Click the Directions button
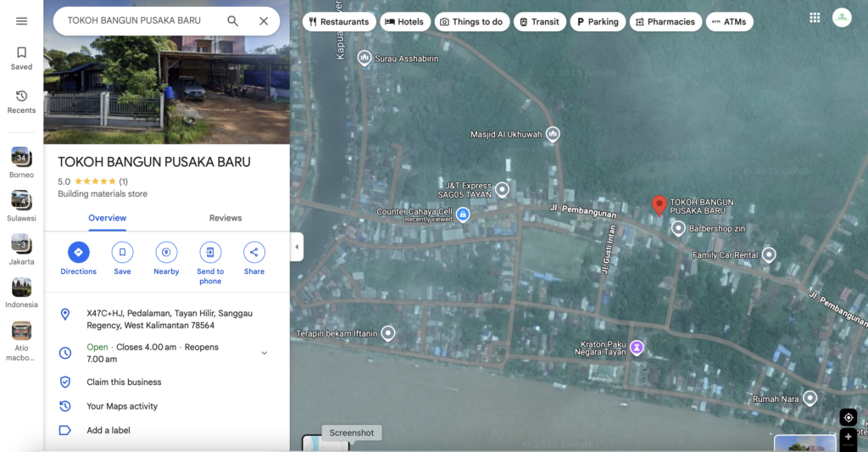The width and height of the screenshot is (868, 452). pos(78,252)
